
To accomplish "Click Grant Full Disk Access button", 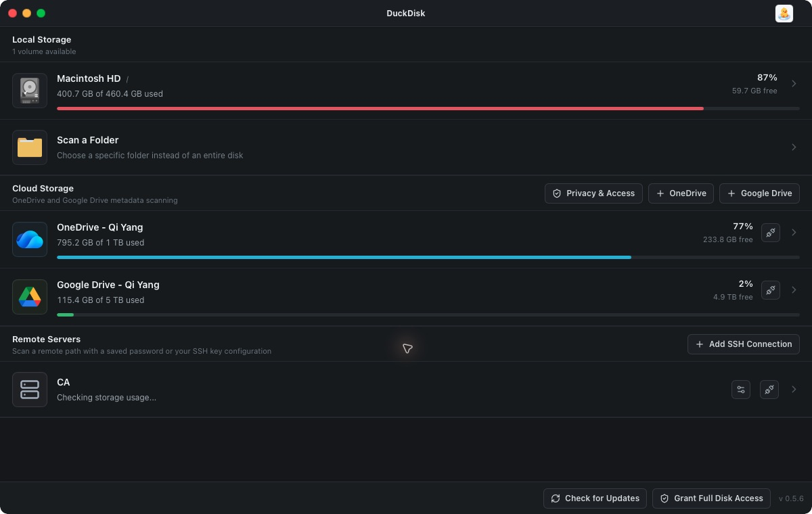I will tap(711, 498).
